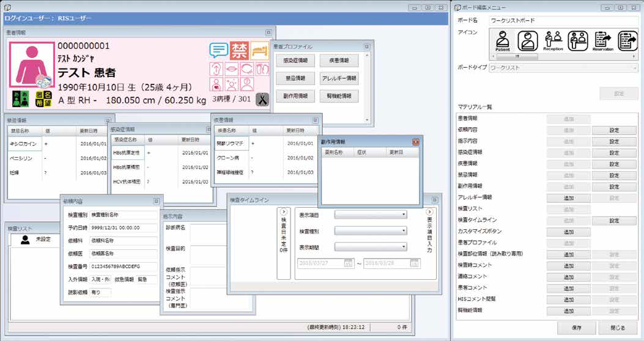Image resolution: width=644 pixels, height=341 pixels.
Task: Open the 表示項目 dropdown
Action: (371, 215)
